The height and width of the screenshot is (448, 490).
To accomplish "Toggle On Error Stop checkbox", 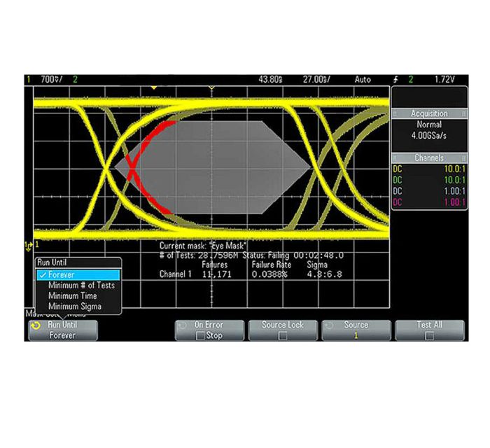I will point(200,336).
